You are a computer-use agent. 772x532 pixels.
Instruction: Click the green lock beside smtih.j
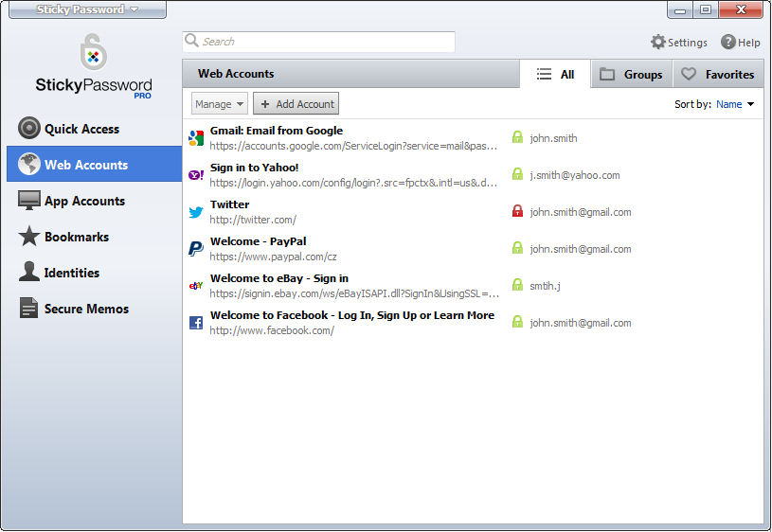pos(517,285)
